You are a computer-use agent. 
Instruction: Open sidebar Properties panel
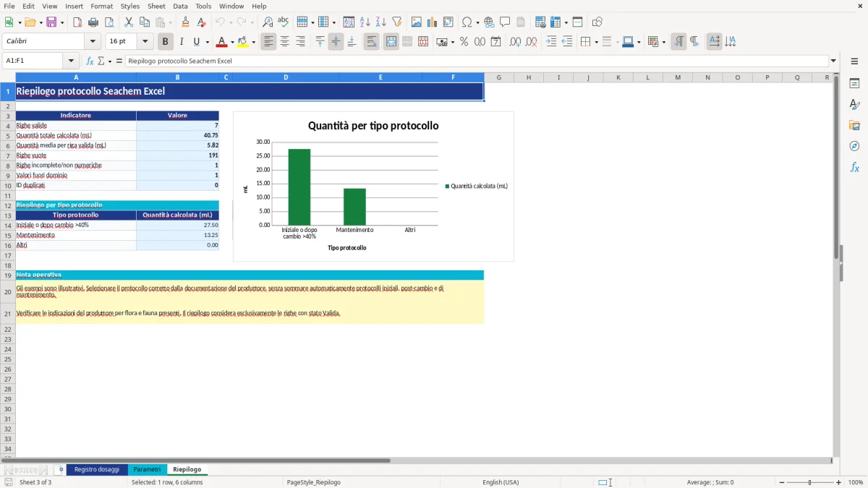854,84
